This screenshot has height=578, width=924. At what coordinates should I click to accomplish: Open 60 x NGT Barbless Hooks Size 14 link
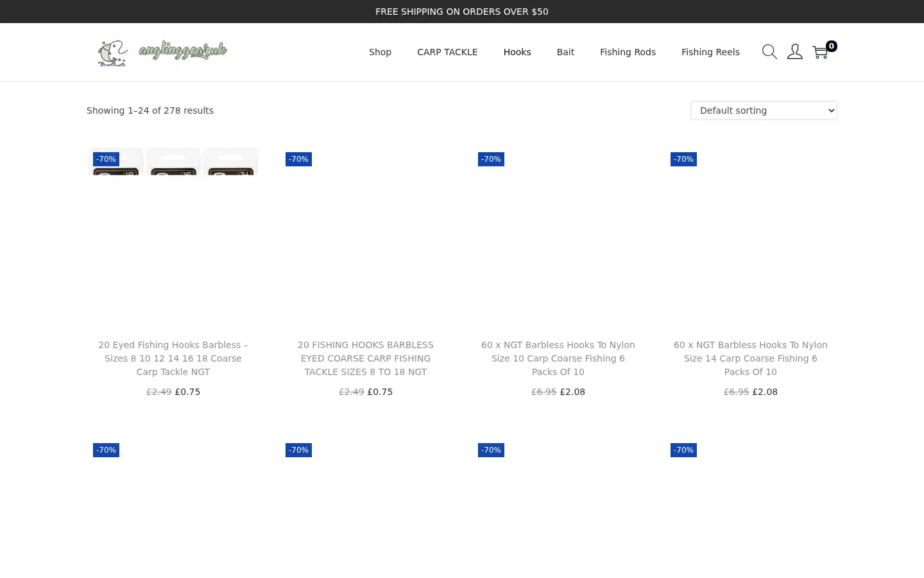tap(751, 358)
